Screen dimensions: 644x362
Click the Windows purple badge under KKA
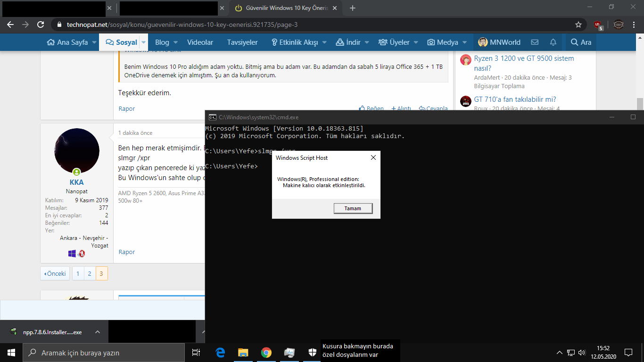coord(72,254)
